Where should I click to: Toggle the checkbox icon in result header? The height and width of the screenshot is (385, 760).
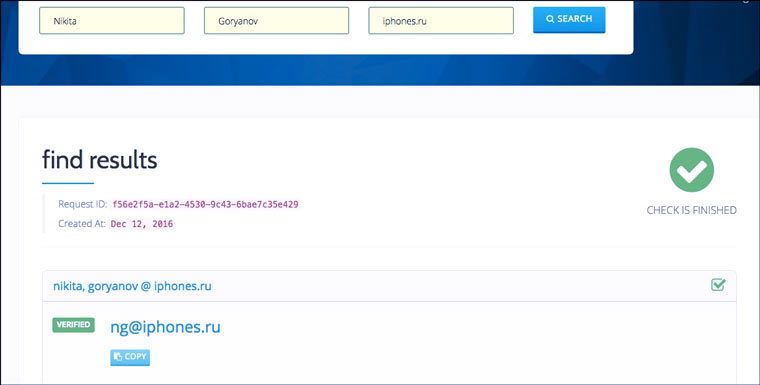(x=718, y=285)
